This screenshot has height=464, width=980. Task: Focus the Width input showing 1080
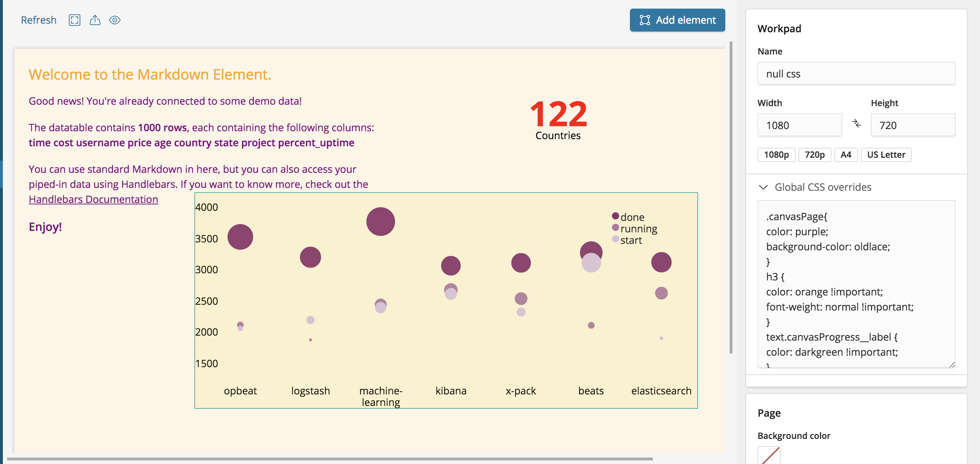click(x=799, y=125)
